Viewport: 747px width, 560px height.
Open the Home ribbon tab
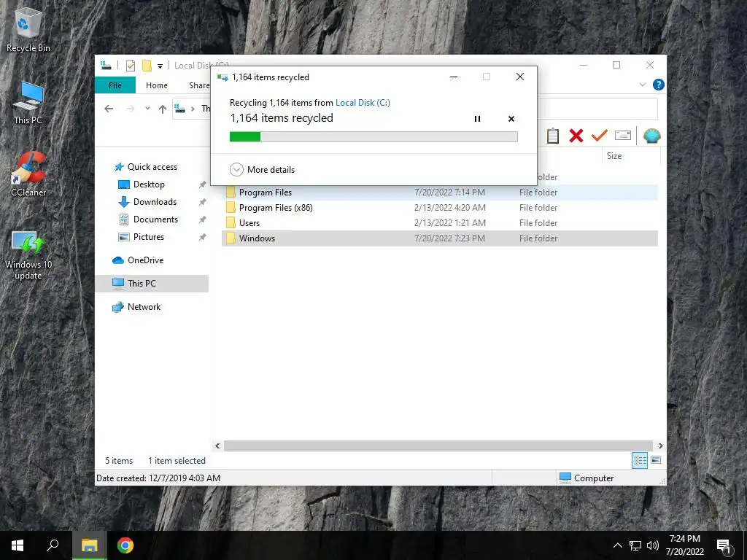coord(157,85)
